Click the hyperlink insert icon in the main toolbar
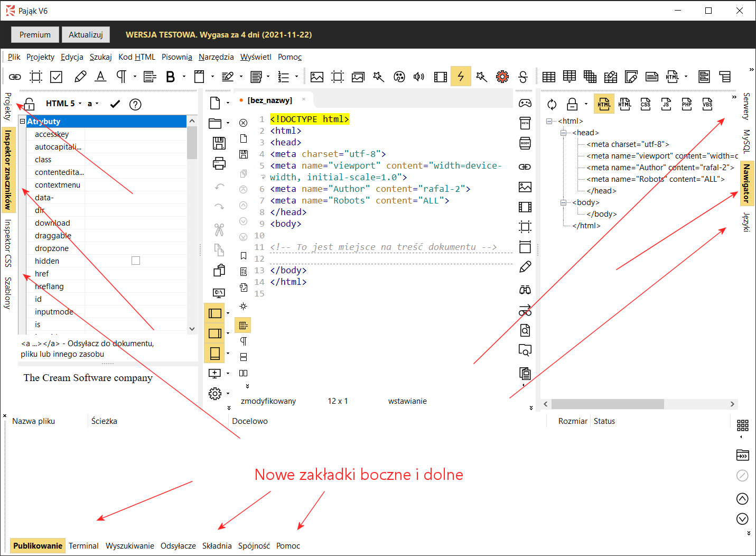The height and width of the screenshot is (556, 756). [x=15, y=77]
